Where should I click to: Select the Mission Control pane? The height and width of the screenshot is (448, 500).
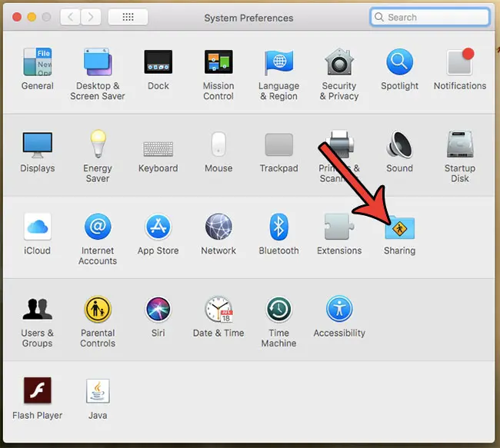point(218,63)
